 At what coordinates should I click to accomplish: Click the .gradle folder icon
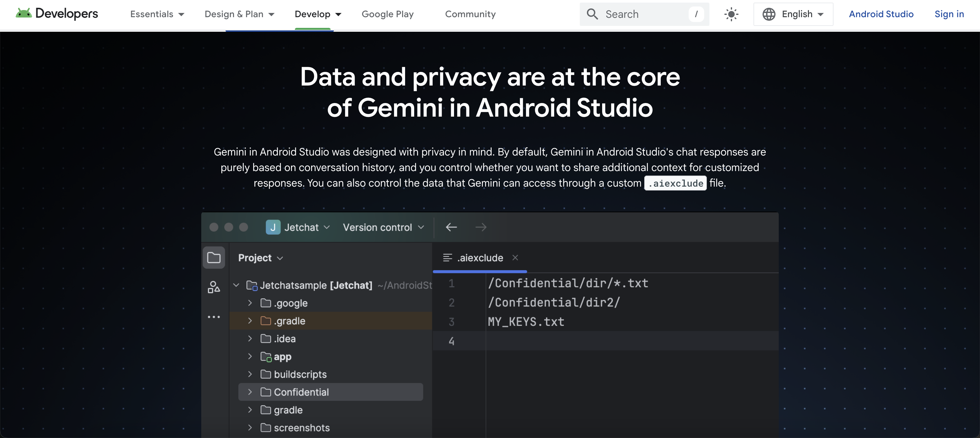tap(265, 321)
